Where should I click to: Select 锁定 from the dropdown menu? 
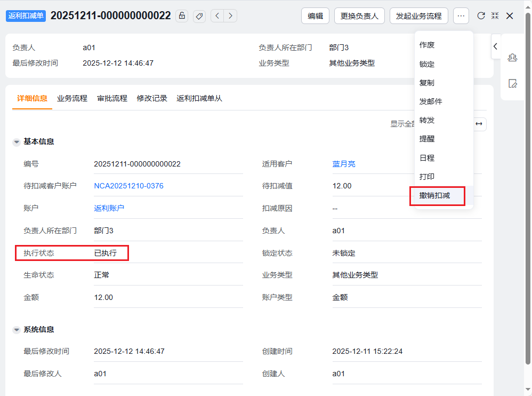[x=444, y=64]
